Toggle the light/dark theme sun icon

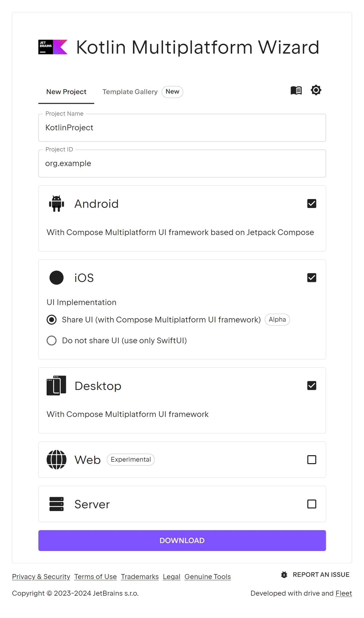pyautogui.click(x=316, y=90)
